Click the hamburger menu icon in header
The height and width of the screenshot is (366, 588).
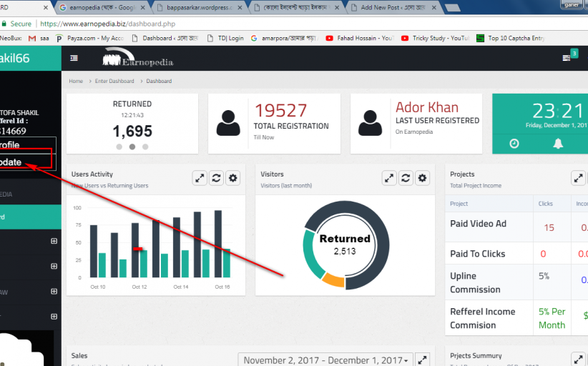tap(74, 58)
